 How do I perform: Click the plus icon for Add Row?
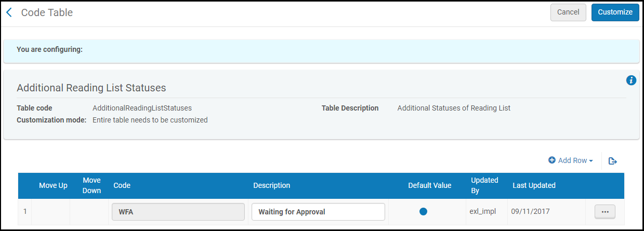[552, 160]
